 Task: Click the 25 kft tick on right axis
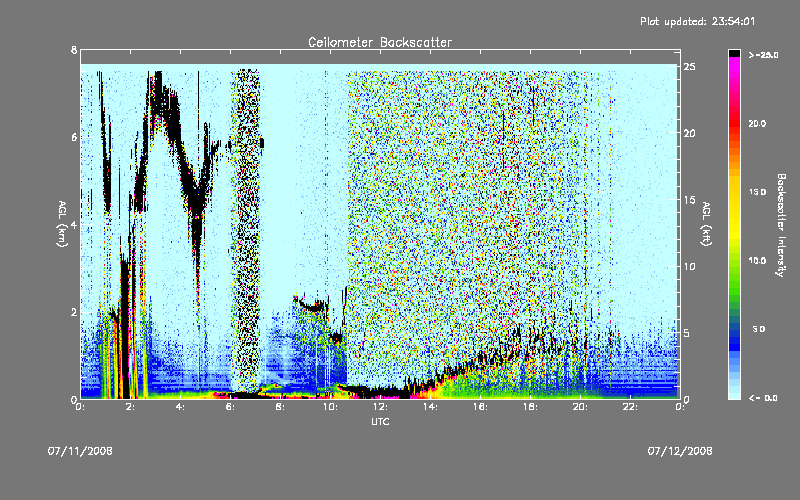(x=689, y=67)
